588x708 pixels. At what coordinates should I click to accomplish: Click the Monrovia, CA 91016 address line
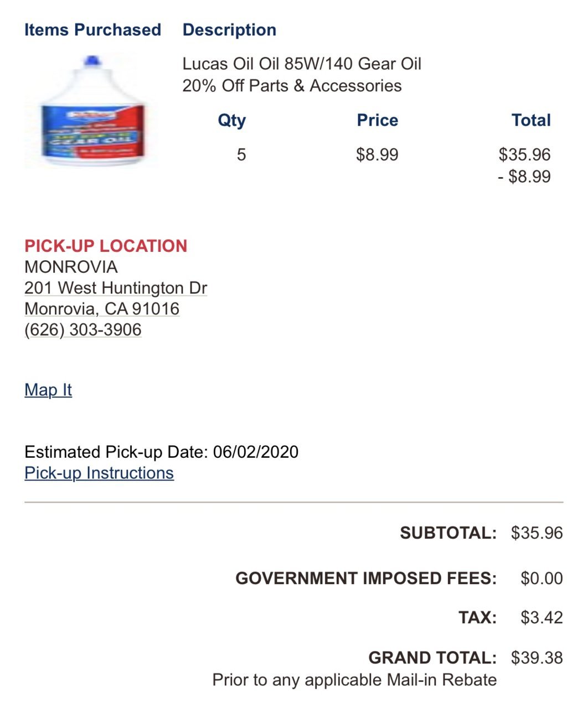(x=102, y=308)
